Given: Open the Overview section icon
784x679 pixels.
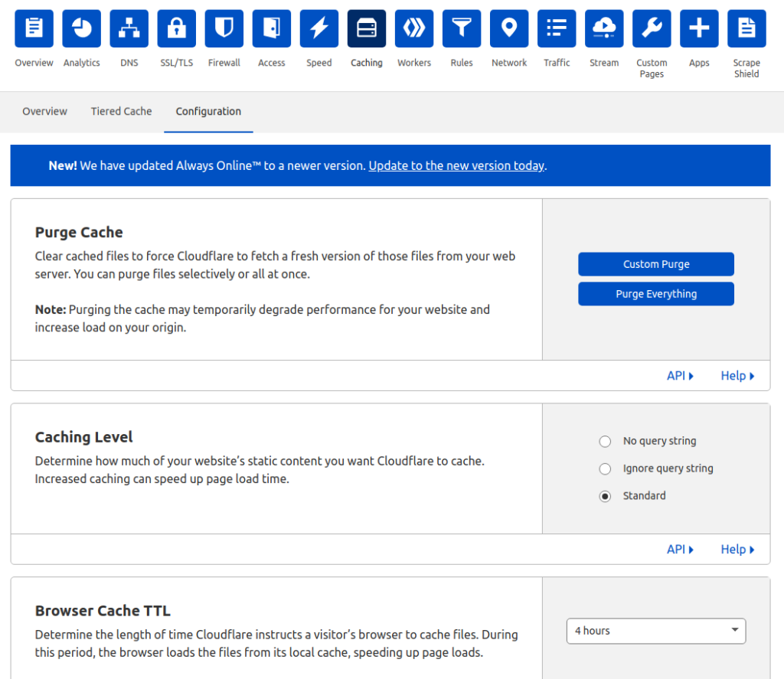Looking at the screenshot, I should click(34, 28).
